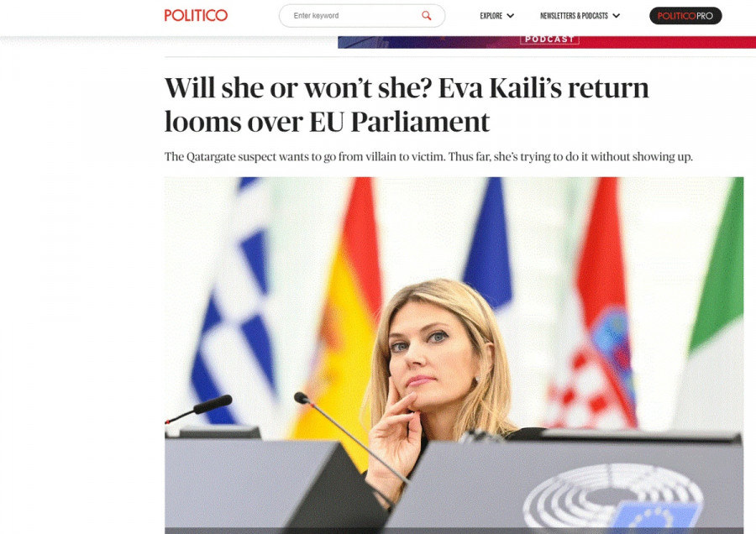Click the desk microphone on the left
756x534 pixels.
coord(200,409)
